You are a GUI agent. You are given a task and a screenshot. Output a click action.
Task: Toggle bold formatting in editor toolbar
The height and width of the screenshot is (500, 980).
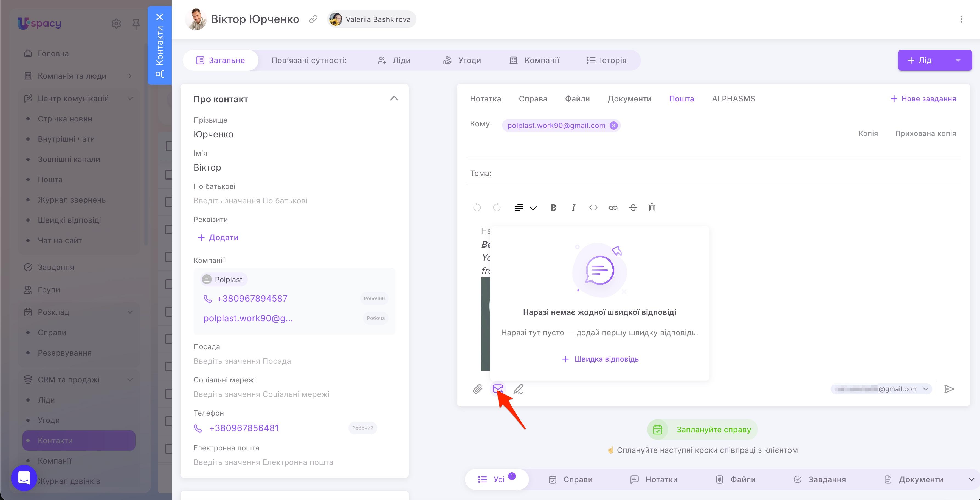click(x=554, y=208)
